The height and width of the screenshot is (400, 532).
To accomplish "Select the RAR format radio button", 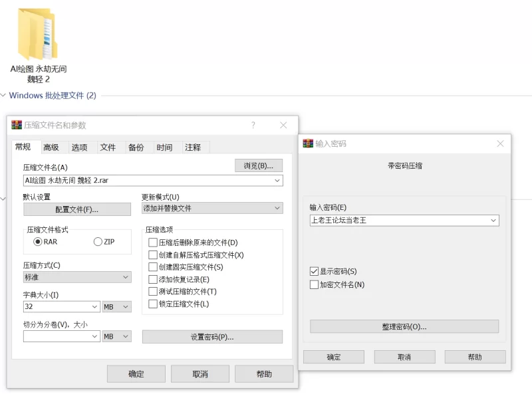I will pos(37,242).
